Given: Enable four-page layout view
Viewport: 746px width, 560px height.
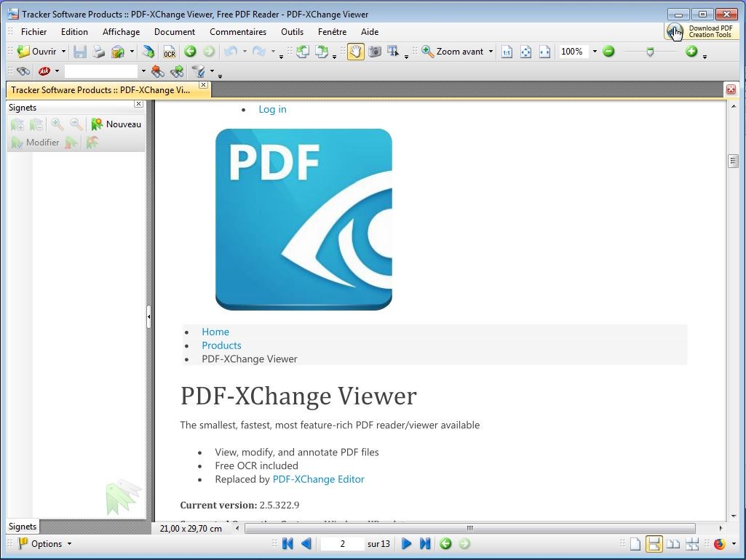Looking at the screenshot, I should [691, 543].
